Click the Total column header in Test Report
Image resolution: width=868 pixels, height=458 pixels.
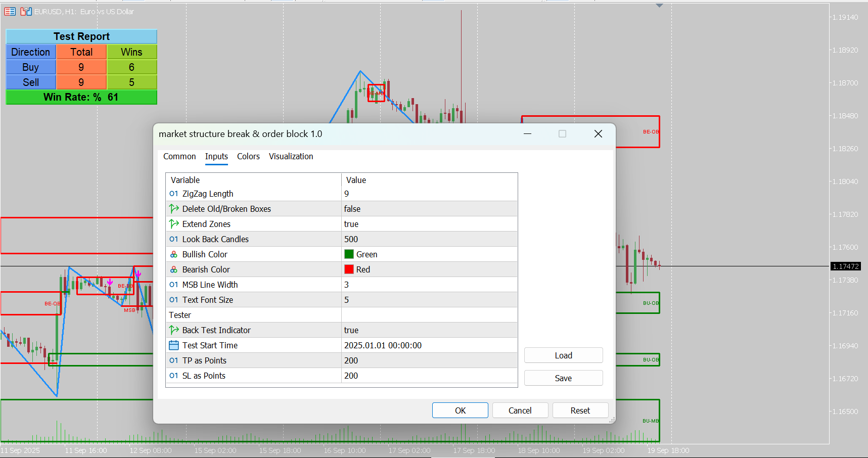[x=81, y=52]
